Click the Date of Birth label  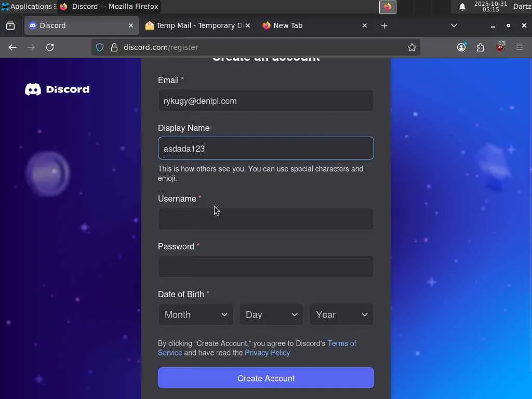tap(181, 294)
